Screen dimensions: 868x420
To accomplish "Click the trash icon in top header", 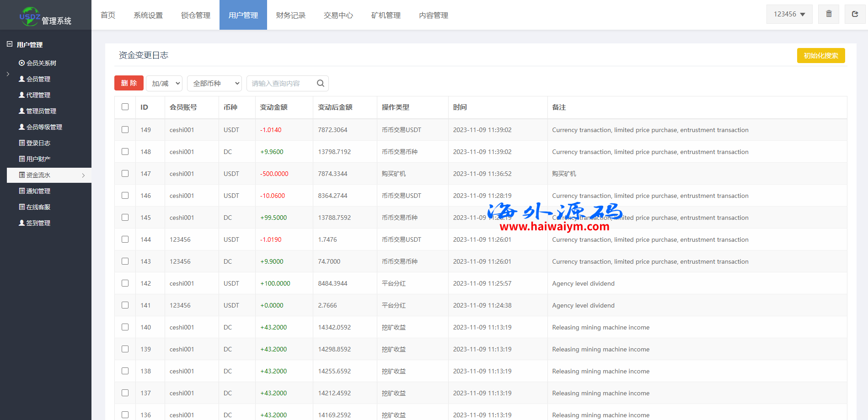I will point(829,14).
